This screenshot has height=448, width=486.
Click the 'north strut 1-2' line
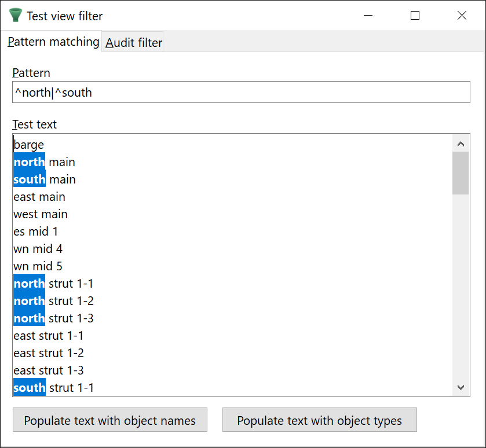coord(53,301)
